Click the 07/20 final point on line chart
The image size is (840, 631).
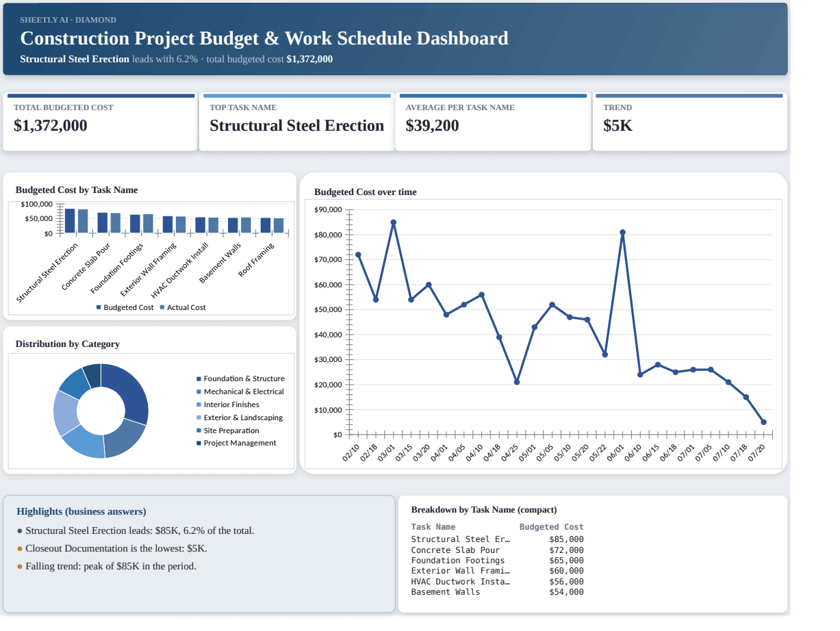click(x=763, y=422)
